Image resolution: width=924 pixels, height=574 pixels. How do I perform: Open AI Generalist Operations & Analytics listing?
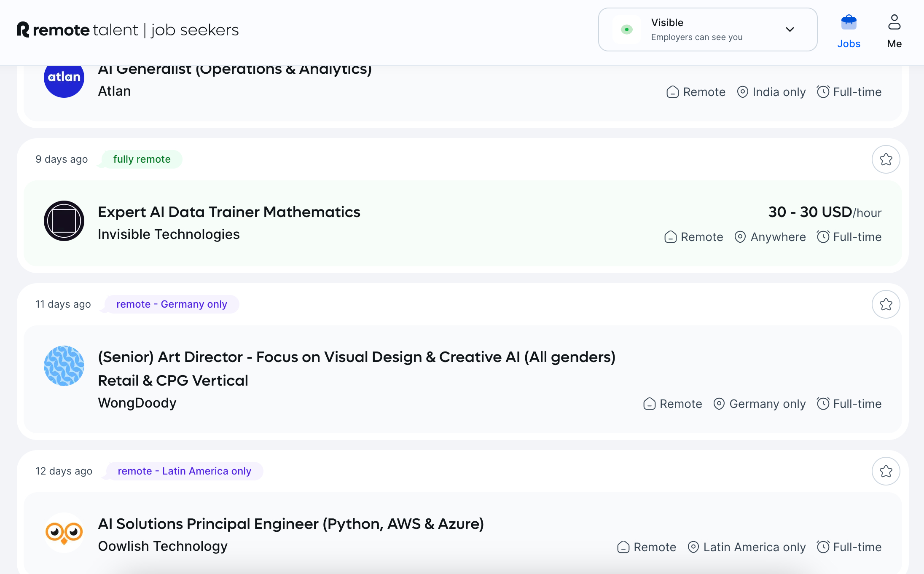coord(235,71)
